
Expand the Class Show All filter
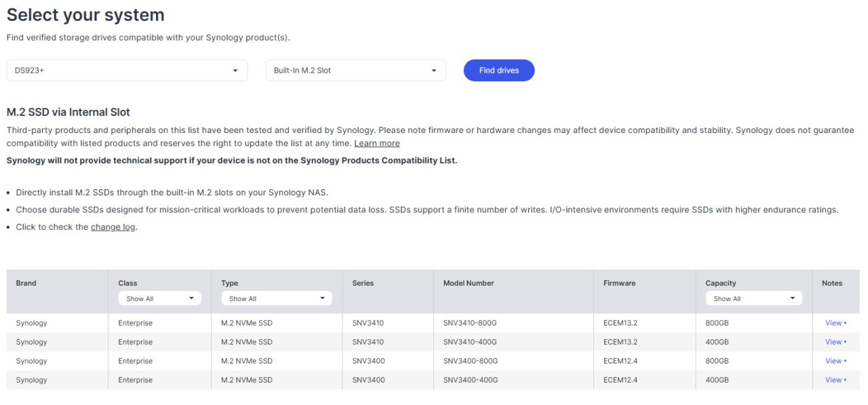coord(159,298)
